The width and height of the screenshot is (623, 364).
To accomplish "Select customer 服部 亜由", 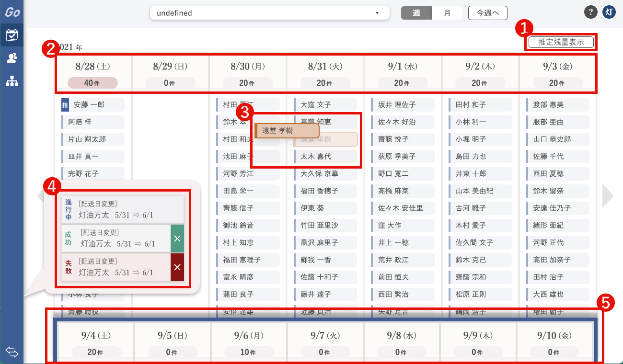I will click(x=558, y=122).
